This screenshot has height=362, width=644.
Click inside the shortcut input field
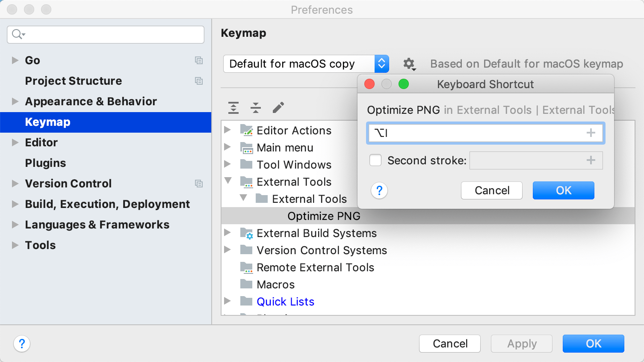(470, 133)
